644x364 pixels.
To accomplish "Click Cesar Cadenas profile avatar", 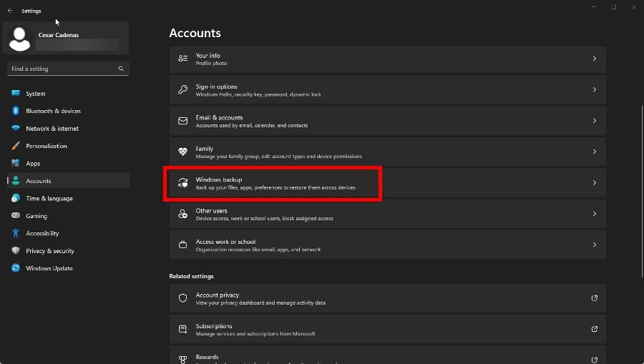I will (20, 39).
